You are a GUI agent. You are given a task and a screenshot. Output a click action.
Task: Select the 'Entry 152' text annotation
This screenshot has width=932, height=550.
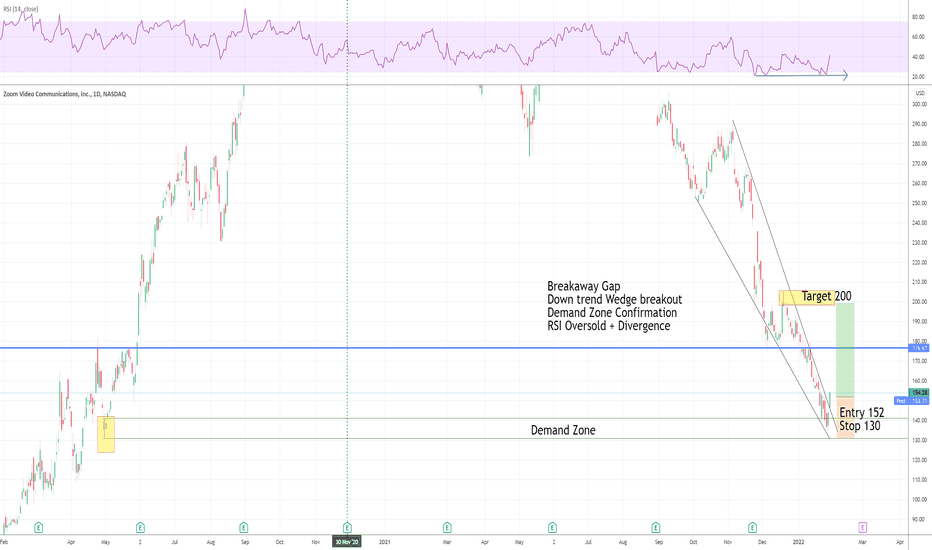point(861,413)
